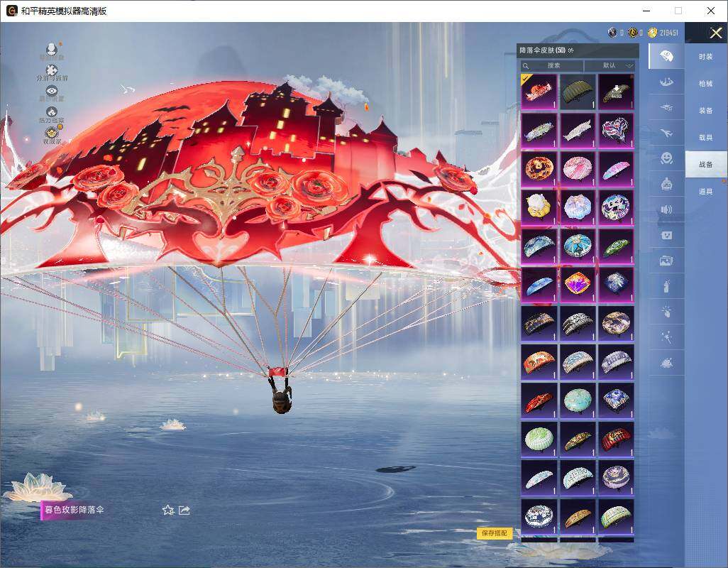728x568 pixels.
Task: Select the lotus island category icon
Action: [x=666, y=364]
